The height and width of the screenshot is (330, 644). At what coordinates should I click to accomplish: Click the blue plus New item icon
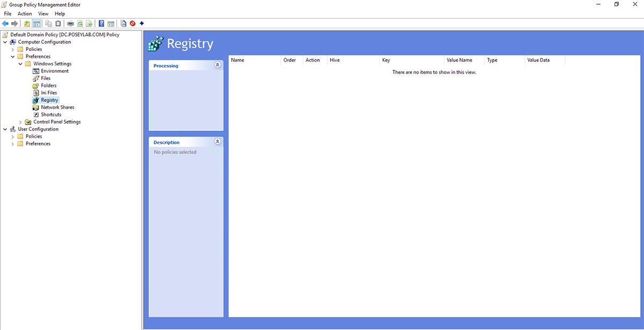[142, 24]
